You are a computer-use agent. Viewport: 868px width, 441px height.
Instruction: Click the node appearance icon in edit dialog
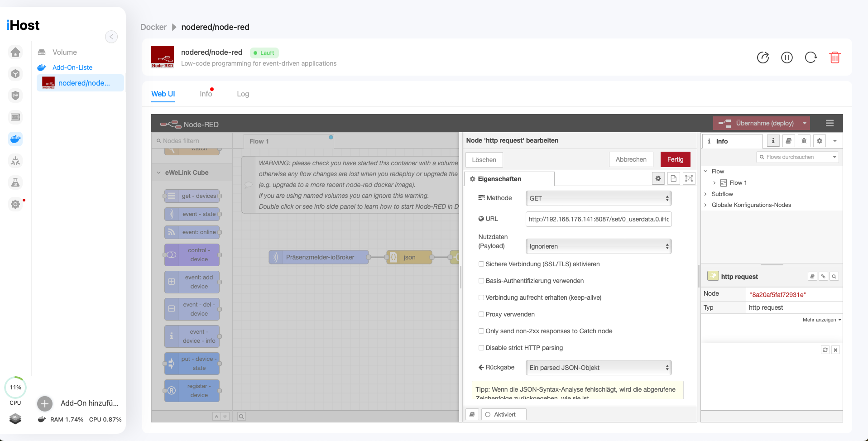coord(689,178)
